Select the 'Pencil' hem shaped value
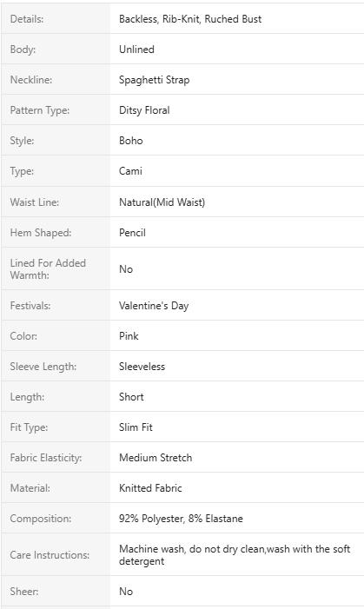364x609 pixels. click(x=132, y=233)
